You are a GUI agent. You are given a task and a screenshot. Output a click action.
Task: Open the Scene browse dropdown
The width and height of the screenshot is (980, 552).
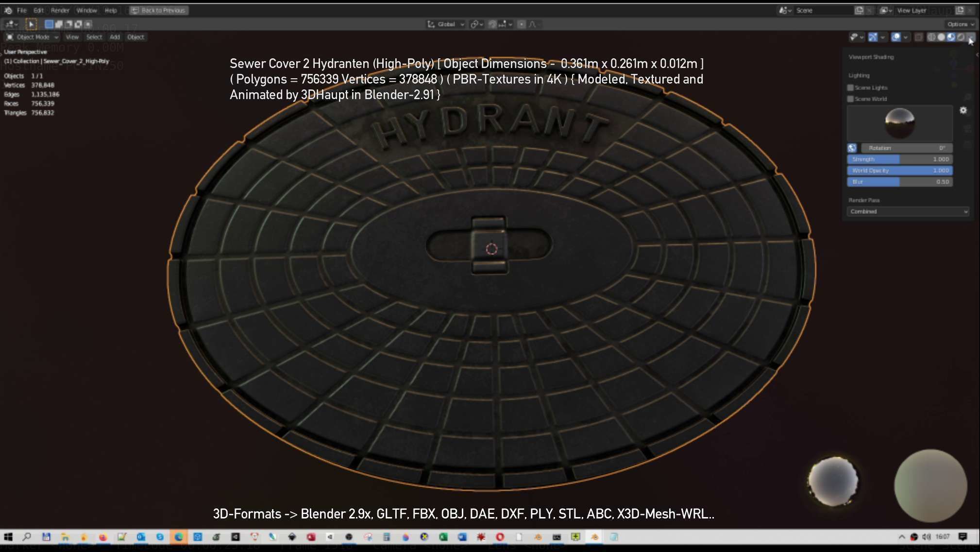[785, 10]
